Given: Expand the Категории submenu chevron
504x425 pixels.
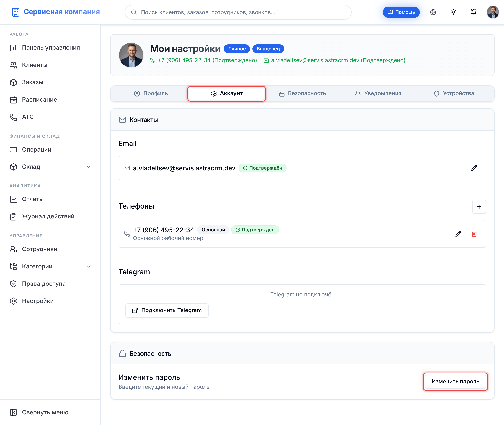Looking at the screenshot, I should 88,266.
